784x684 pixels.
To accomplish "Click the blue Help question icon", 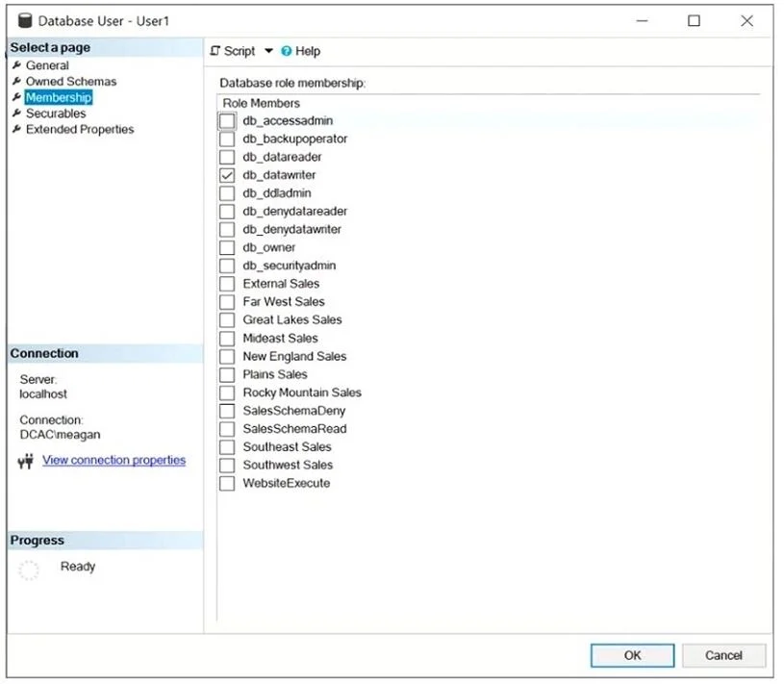I will pos(286,51).
